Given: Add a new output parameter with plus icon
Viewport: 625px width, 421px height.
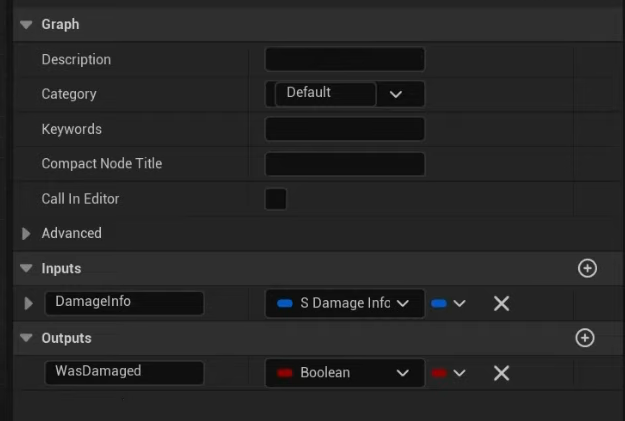Looking at the screenshot, I should pos(585,338).
